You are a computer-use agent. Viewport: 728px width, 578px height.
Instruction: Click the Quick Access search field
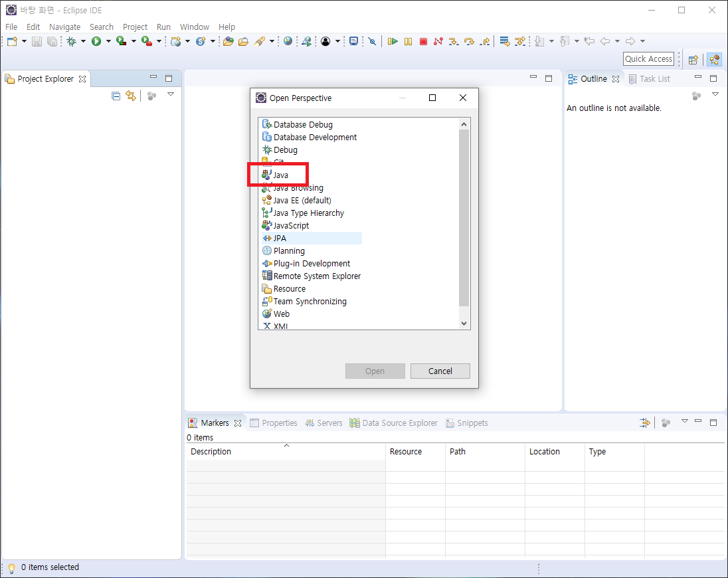click(x=648, y=59)
